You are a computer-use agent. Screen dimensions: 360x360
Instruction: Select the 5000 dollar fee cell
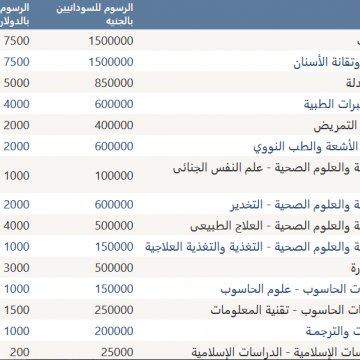tap(17, 83)
